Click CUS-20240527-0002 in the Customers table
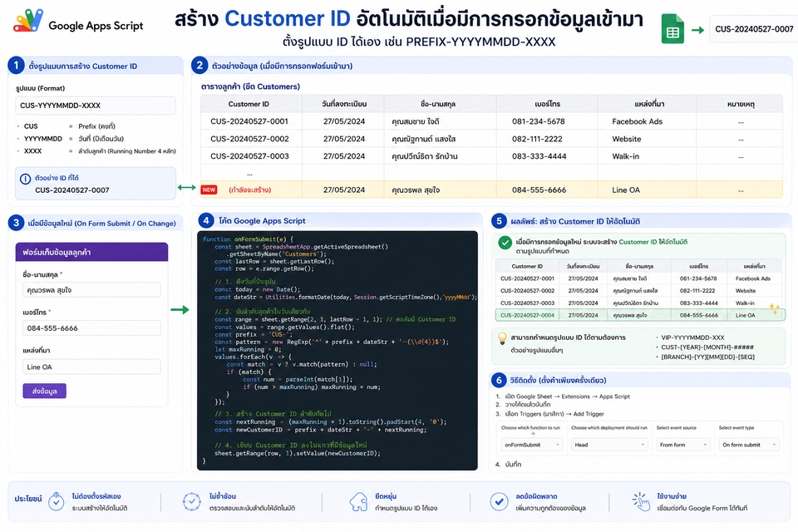The image size is (798, 532). [x=249, y=139]
